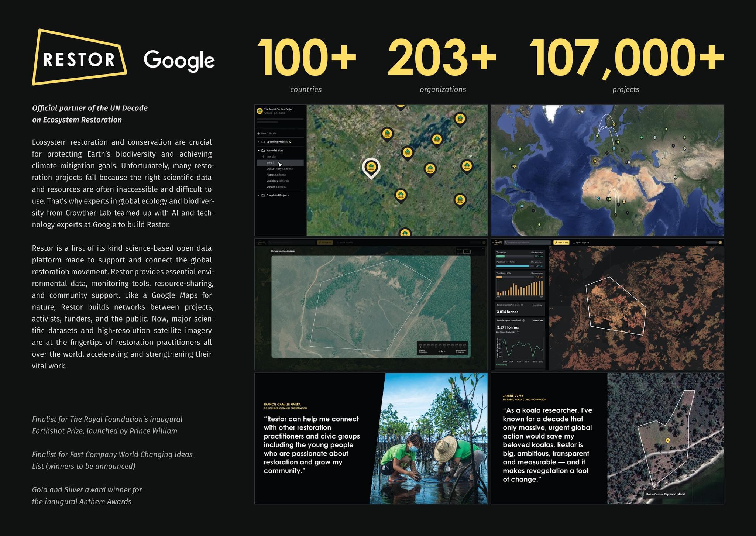The height and width of the screenshot is (536, 756).
Task: Click the yellow pin on Koala Corner site
Action: pos(667,440)
